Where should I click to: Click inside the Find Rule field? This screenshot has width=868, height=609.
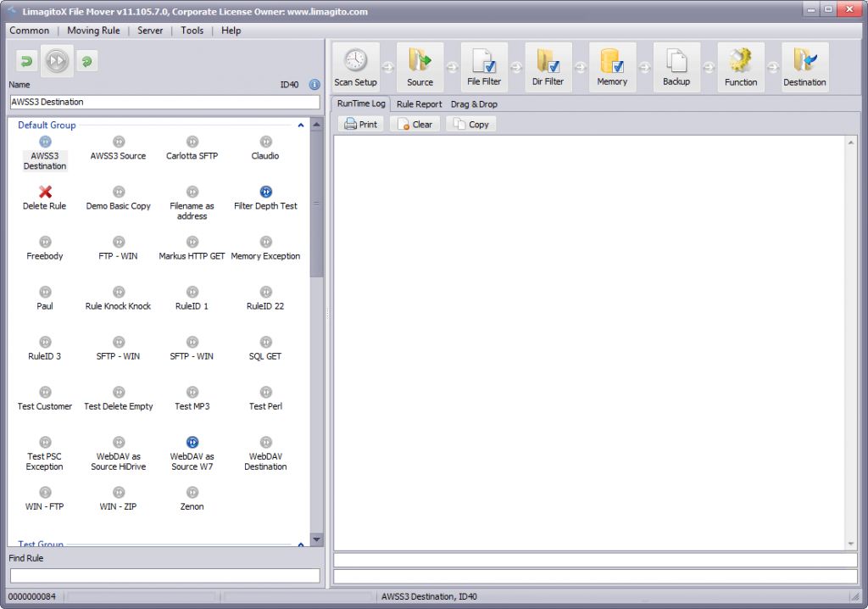(x=164, y=575)
